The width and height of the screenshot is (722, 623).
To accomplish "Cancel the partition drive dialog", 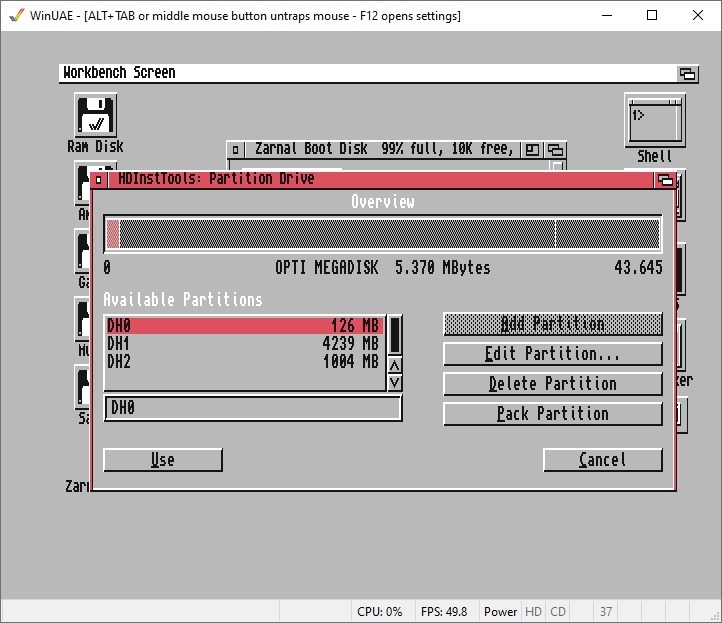I will [603, 460].
